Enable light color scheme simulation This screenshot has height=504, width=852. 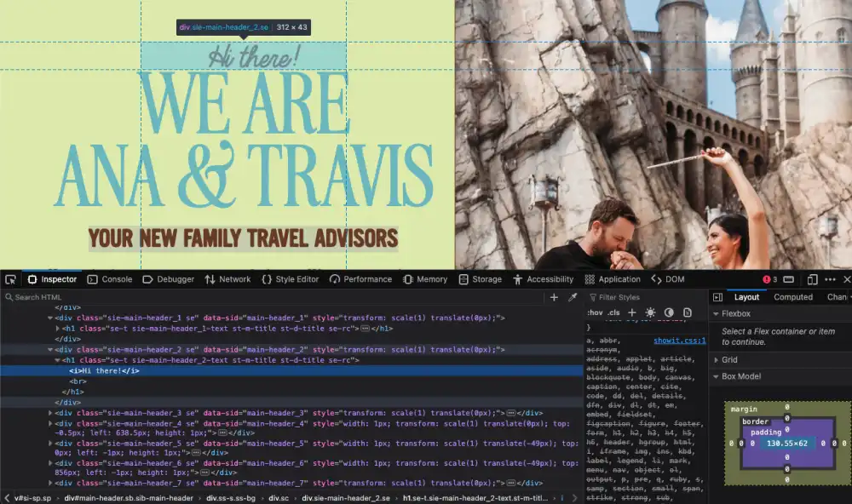click(651, 312)
